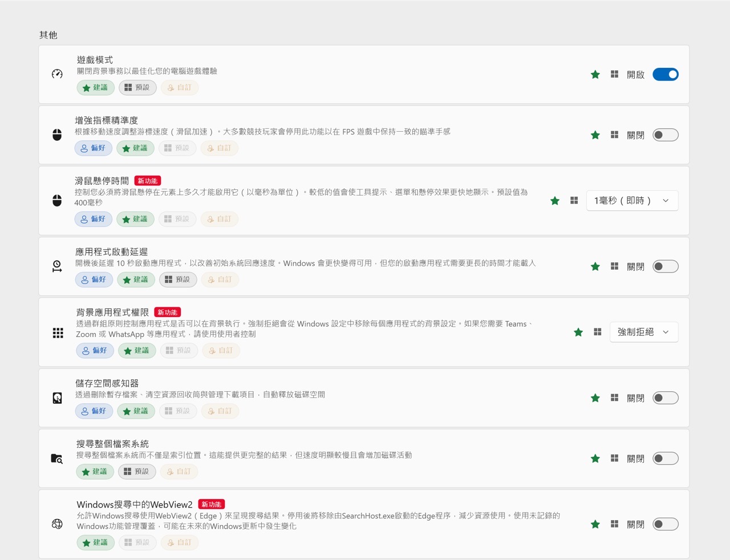Image resolution: width=730 pixels, height=560 pixels.
Task: Click grid icon in 背景應用程式權限 row
Action: tap(598, 331)
